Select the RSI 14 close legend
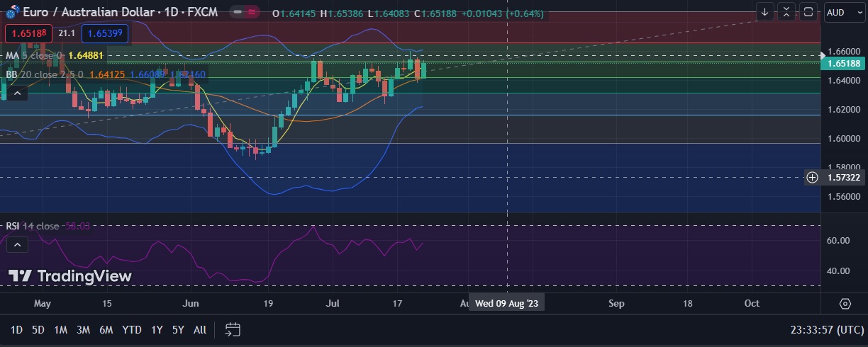 point(33,226)
